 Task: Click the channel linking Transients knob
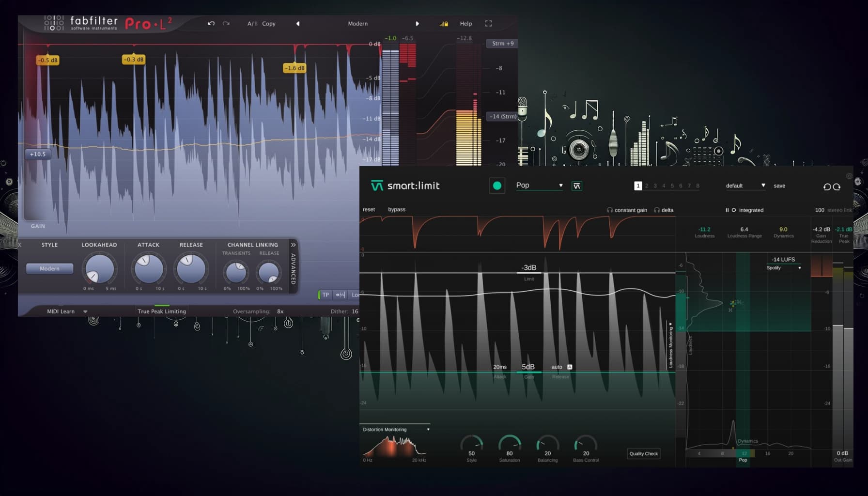(236, 272)
